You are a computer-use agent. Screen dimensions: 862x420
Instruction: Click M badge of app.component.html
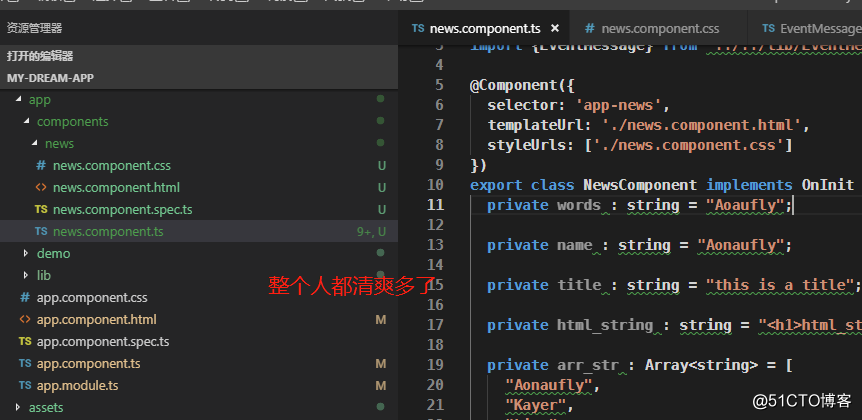click(380, 319)
